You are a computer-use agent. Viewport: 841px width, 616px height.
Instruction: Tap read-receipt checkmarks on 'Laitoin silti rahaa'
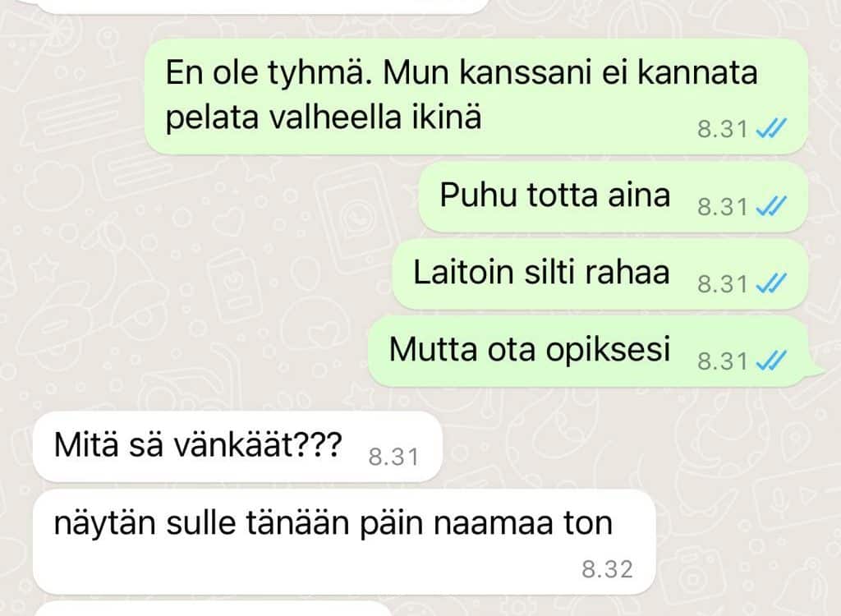coord(771,283)
